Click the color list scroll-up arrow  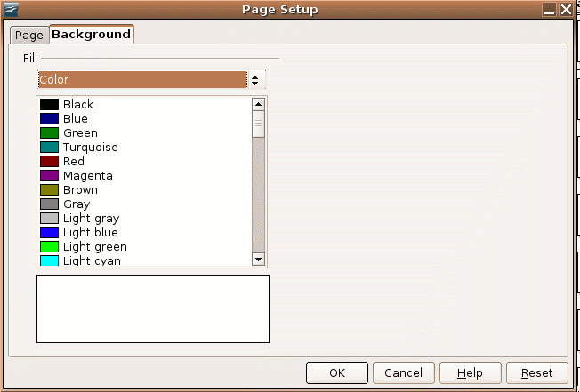[x=258, y=105]
